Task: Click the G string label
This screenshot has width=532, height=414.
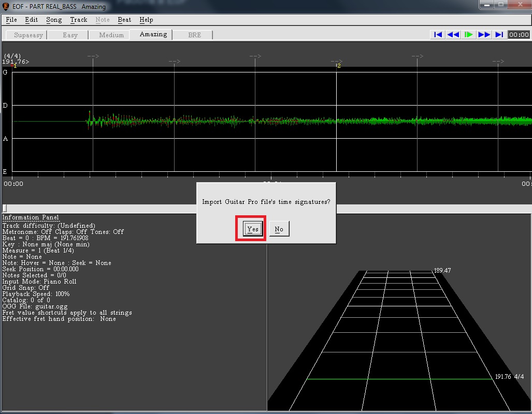Action: (5, 72)
